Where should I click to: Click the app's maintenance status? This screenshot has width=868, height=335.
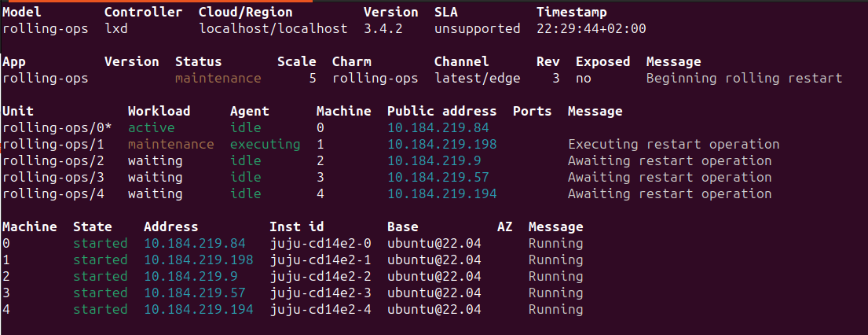218,79
